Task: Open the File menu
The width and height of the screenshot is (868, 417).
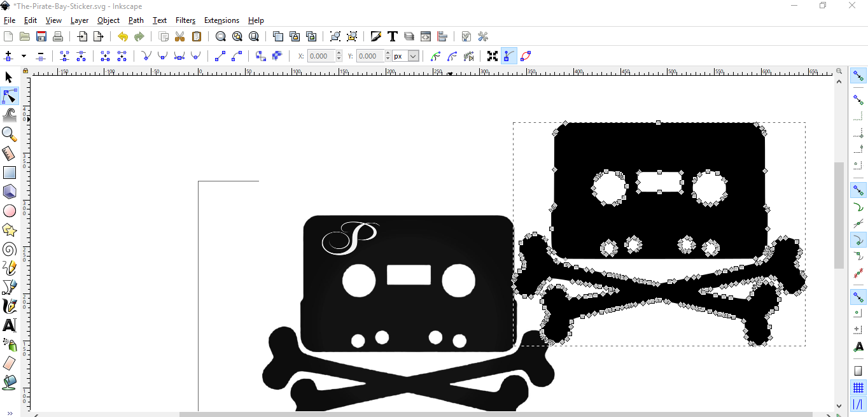Action: pos(10,20)
